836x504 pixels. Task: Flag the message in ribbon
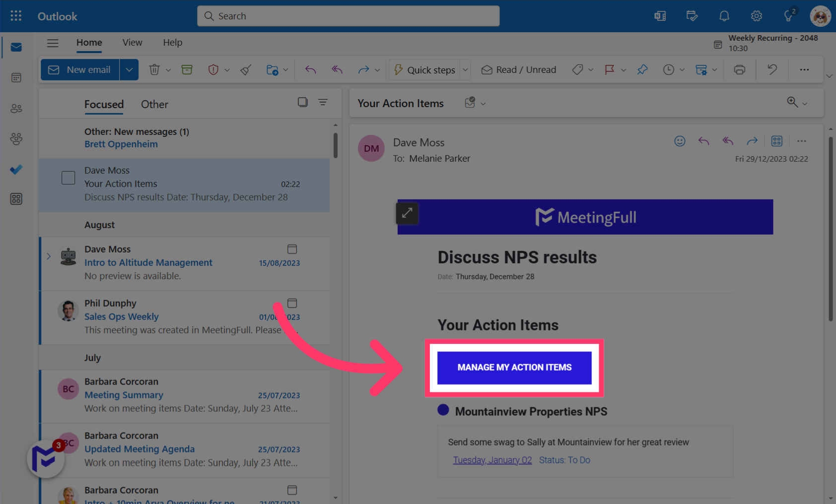pyautogui.click(x=609, y=70)
